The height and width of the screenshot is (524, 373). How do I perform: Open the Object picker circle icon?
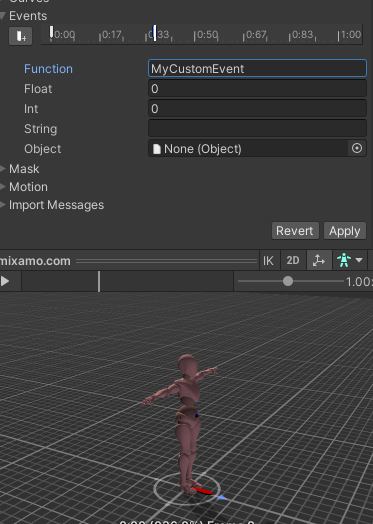click(357, 148)
